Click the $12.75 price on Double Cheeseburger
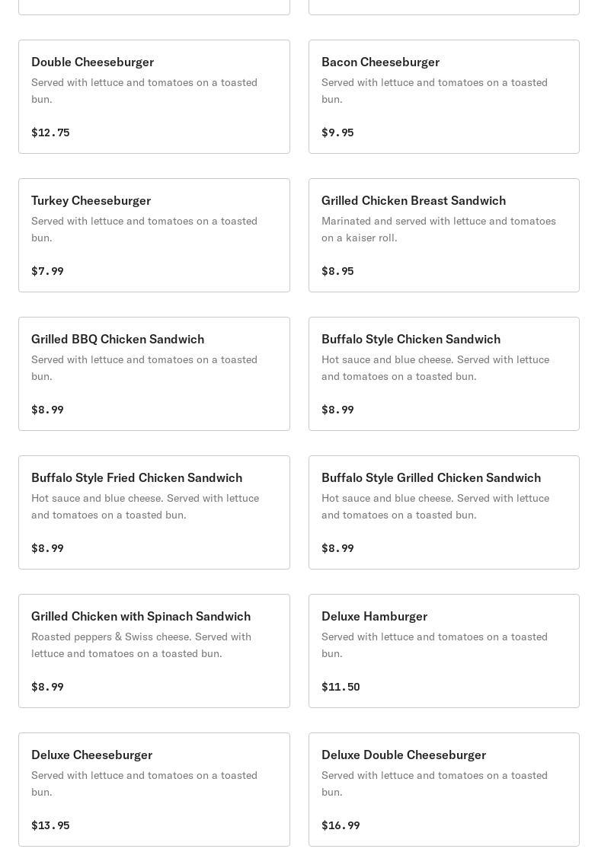The width and height of the screenshot is (598, 868). [50, 132]
